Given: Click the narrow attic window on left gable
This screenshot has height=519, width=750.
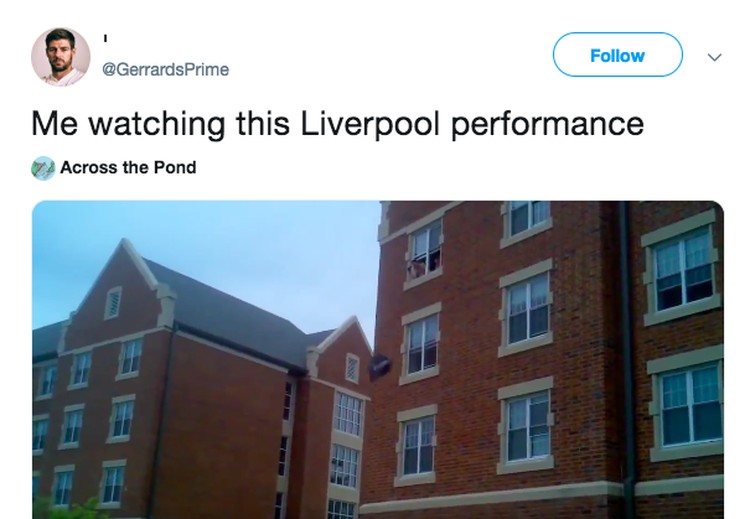Looking at the screenshot, I should (113, 302).
